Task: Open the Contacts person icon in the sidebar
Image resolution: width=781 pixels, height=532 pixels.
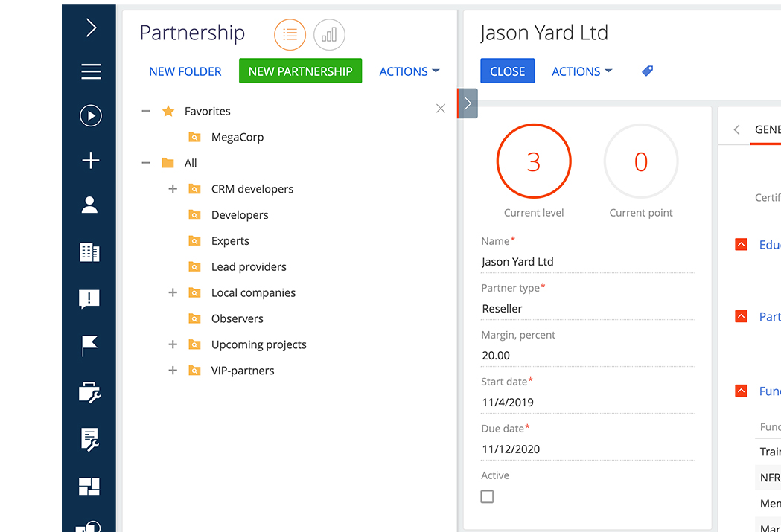Action: tap(90, 206)
